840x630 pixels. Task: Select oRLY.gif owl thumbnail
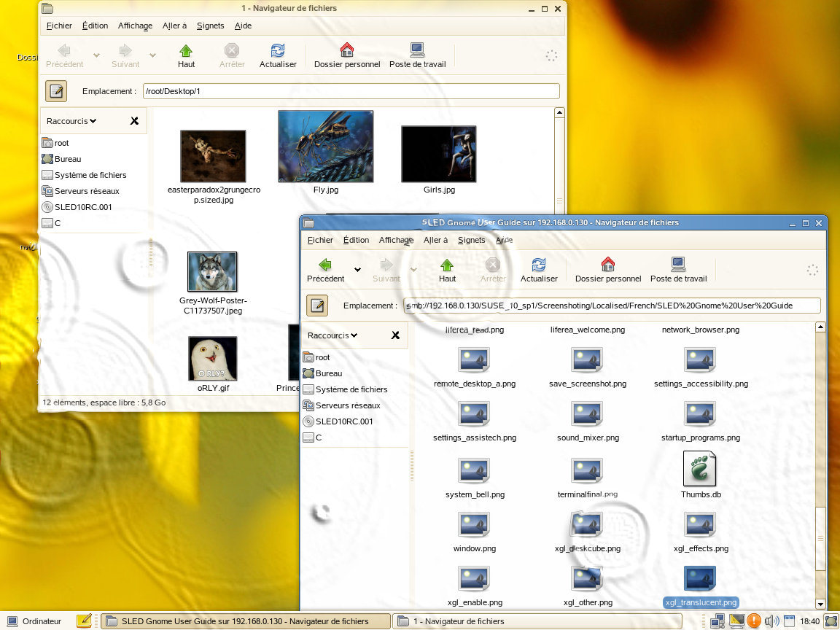[213, 359]
